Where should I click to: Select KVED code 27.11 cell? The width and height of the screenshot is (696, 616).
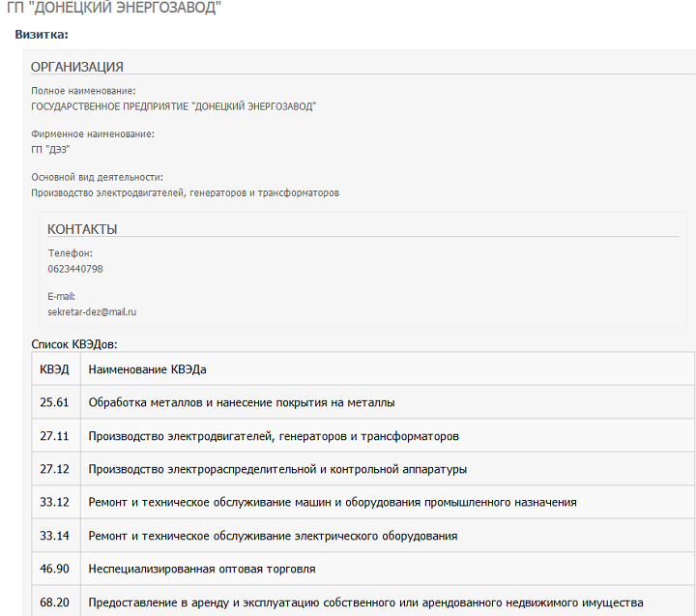[x=56, y=436]
